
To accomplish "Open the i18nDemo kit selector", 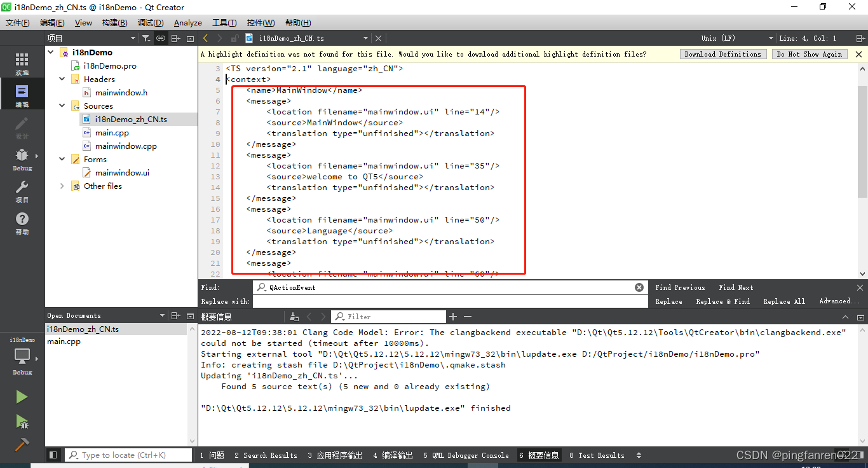I will [x=22, y=356].
